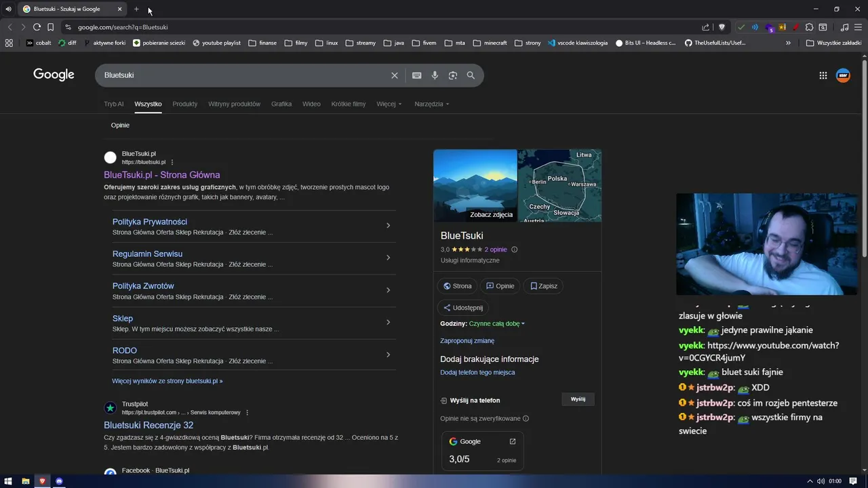Image resolution: width=868 pixels, height=488 pixels.
Task: Click the Wyślij button for phone
Action: [x=578, y=399]
